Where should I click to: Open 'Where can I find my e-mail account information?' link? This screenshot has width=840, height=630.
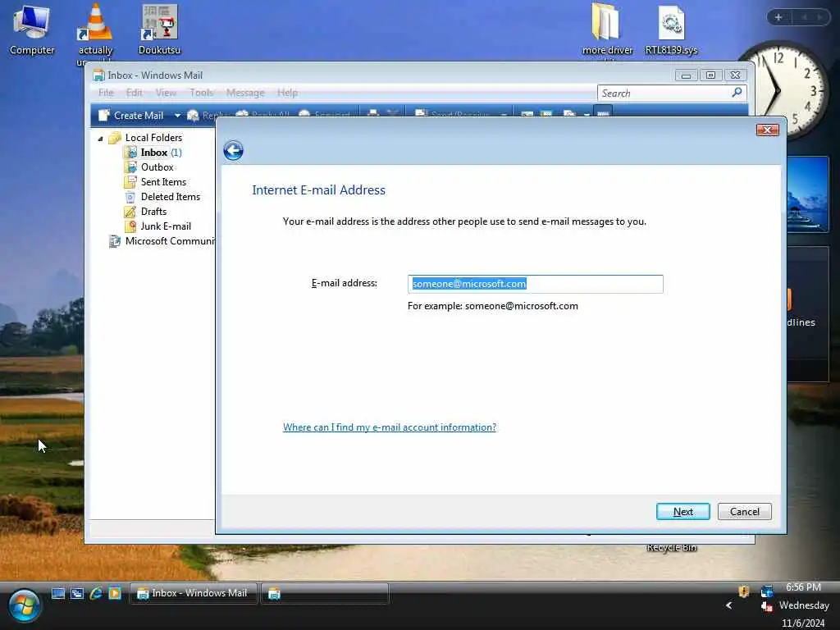(x=390, y=427)
